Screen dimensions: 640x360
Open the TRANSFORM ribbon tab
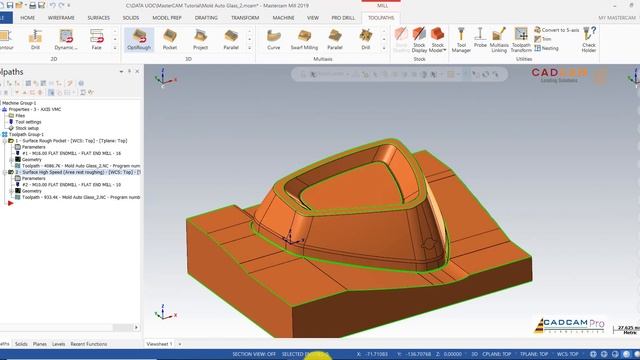pyautogui.click(x=245, y=18)
